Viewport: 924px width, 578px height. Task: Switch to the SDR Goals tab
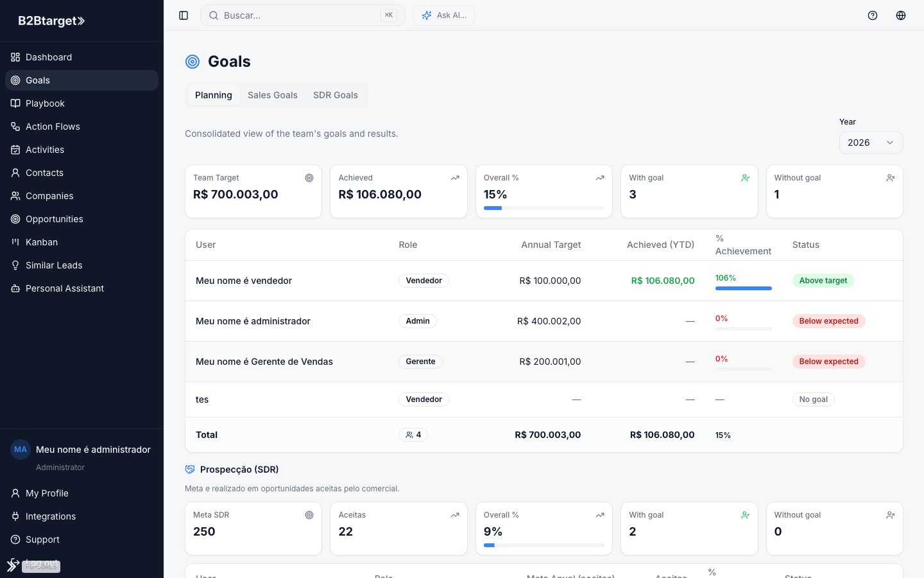336,95
